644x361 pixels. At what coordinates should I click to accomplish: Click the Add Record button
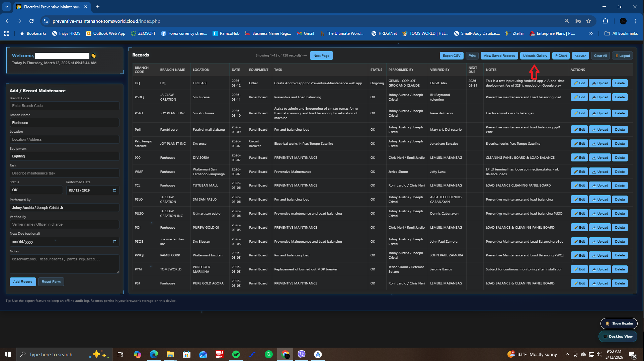pyautogui.click(x=23, y=282)
